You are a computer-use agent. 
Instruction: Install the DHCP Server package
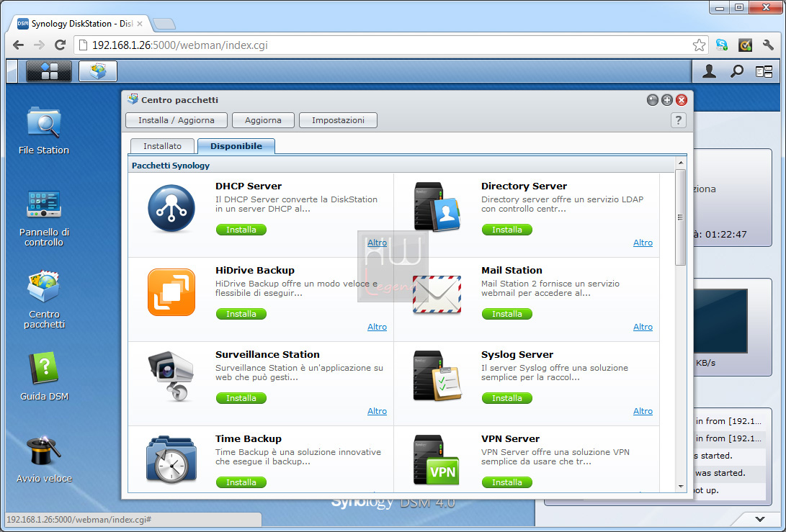coord(241,230)
